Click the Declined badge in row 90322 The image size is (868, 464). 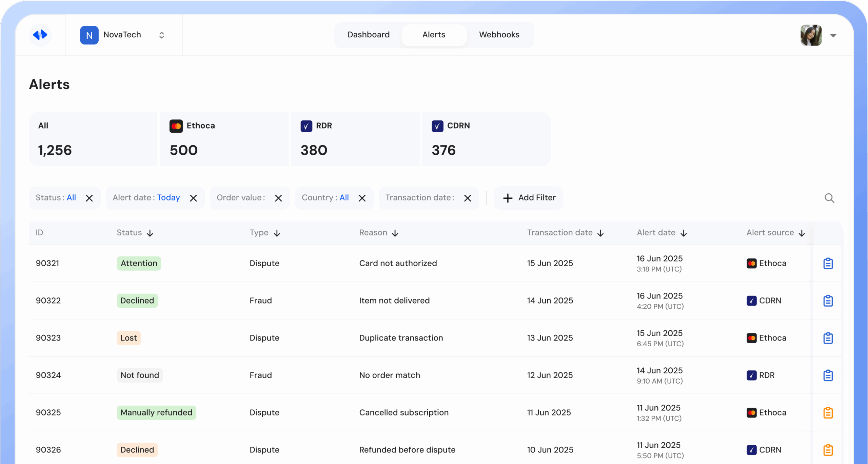[137, 301]
